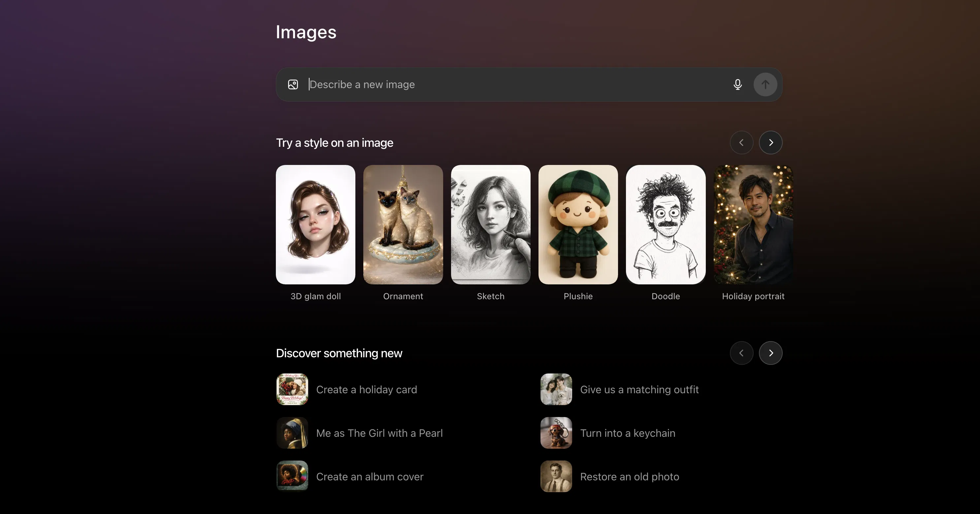Pick the Plushie style thumbnail

(x=577, y=225)
